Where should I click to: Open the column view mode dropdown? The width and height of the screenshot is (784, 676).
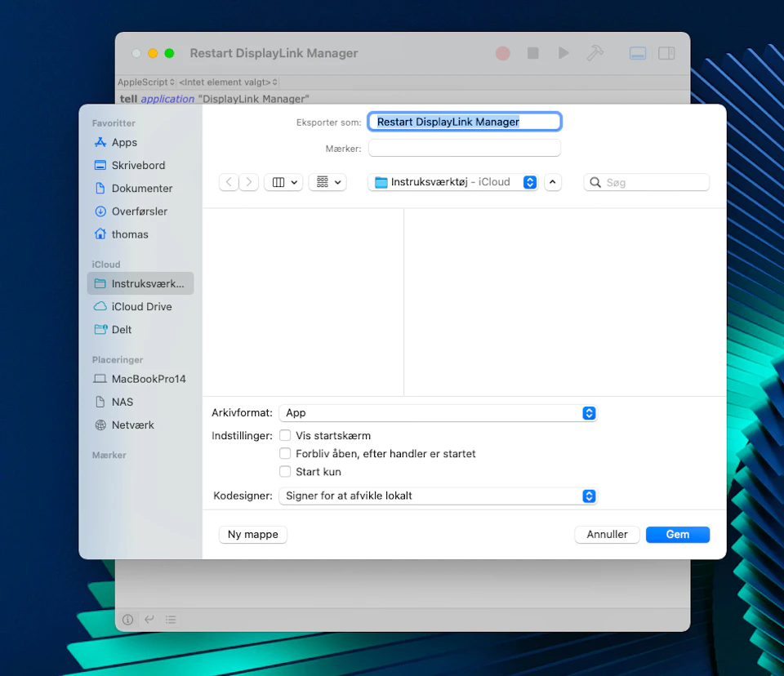[x=283, y=183]
